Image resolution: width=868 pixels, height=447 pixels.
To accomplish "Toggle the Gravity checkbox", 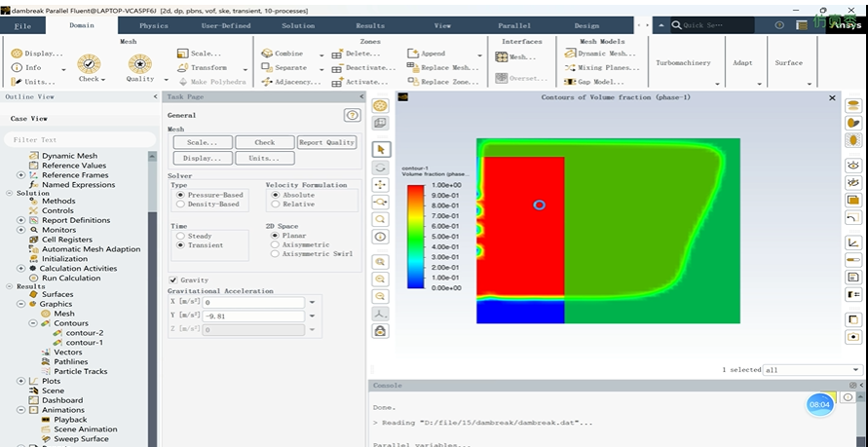I will click(173, 279).
